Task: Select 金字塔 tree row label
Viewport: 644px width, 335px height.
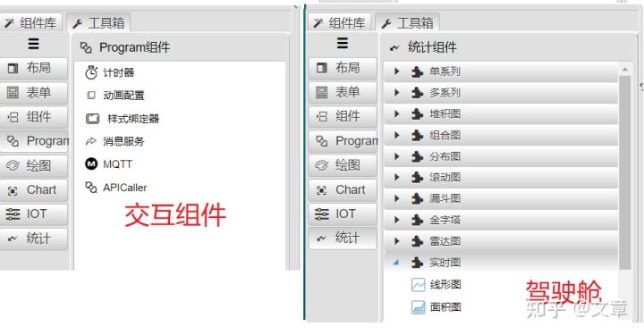Action: 445,220
